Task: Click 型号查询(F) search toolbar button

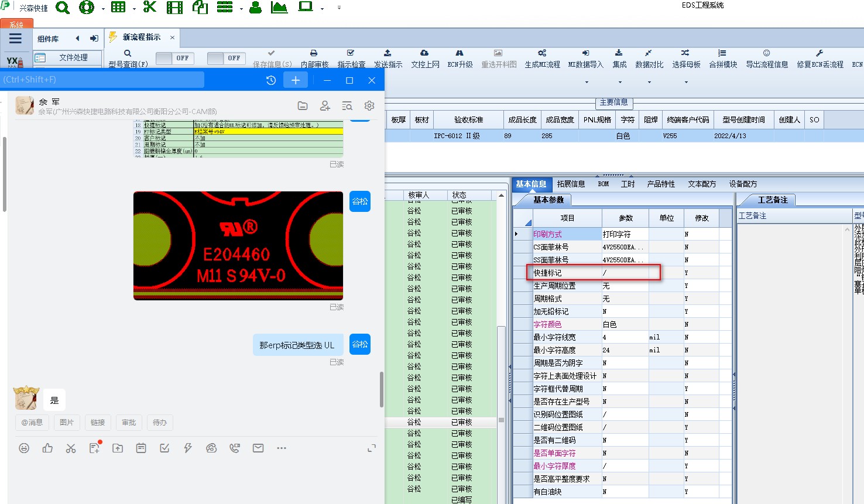Action: 128,59
